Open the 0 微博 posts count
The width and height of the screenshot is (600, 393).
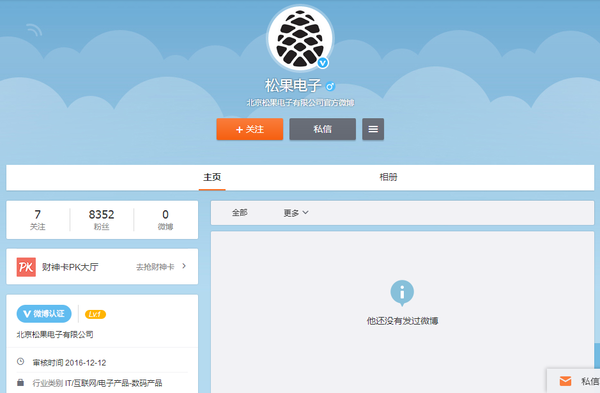[x=165, y=220]
